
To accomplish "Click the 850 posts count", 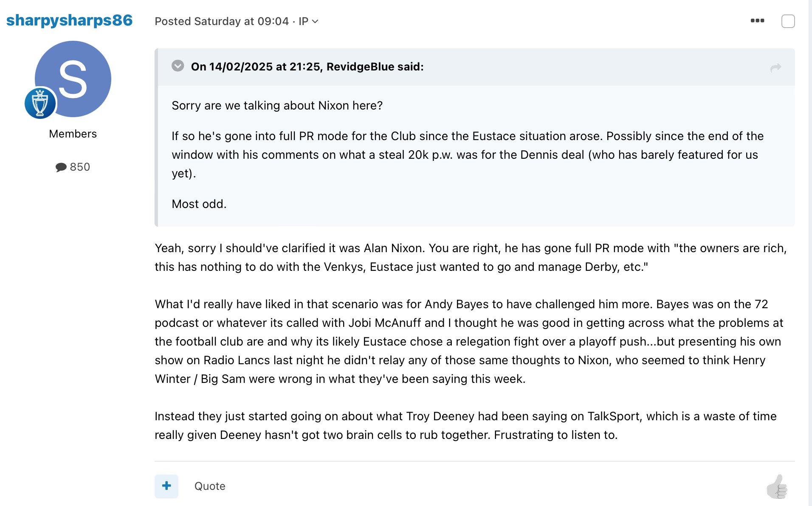I will coord(80,167).
